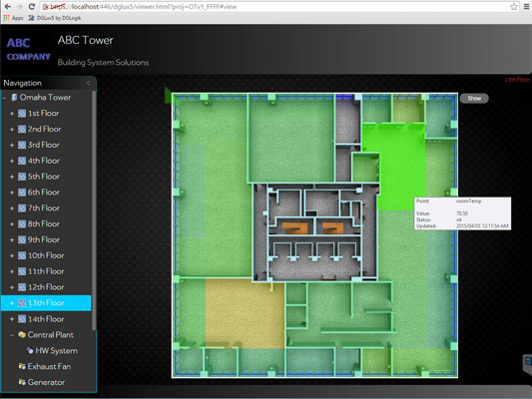Bookmark this page using star icon

click(x=514, y=6)
